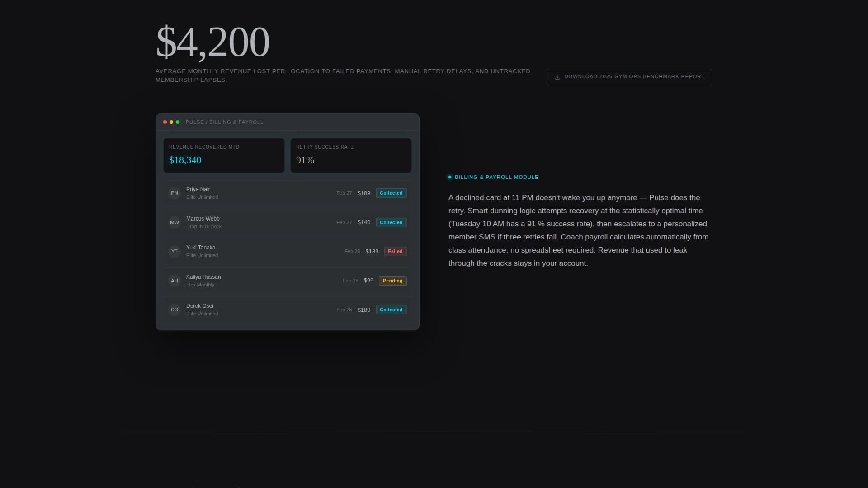
Task: Click the average monthly revenue lost caption
Action: [343, 75]
